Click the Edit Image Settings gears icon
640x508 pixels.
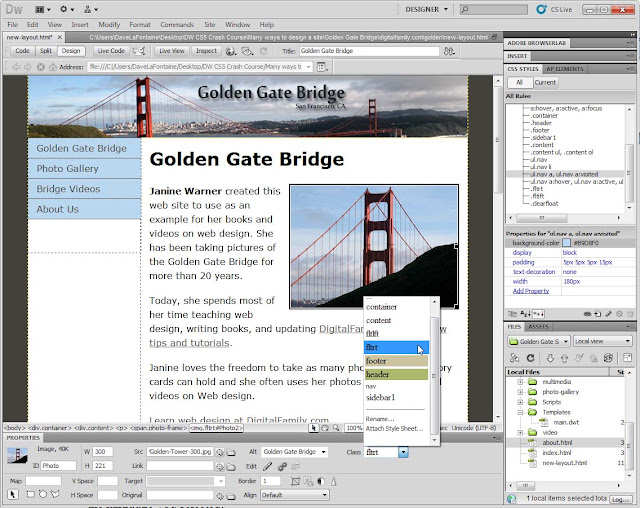click(x=282, y=466)
